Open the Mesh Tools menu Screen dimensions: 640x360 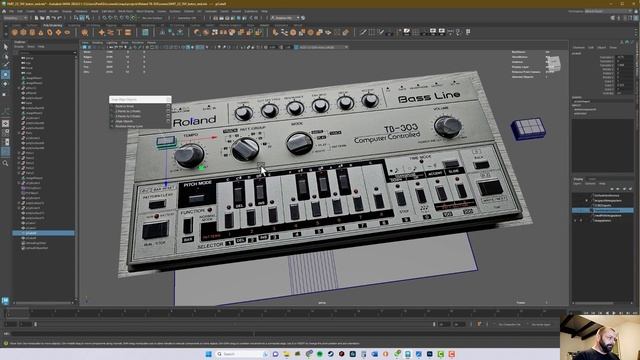pyautogui.click(x=125, y=11)
